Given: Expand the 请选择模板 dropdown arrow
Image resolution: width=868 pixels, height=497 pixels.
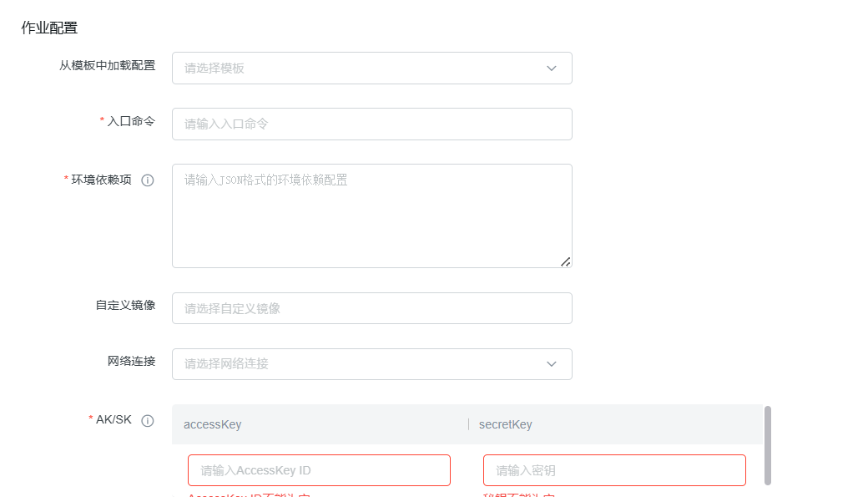Looking at the screenshot, I should click(x=552, y=68).
